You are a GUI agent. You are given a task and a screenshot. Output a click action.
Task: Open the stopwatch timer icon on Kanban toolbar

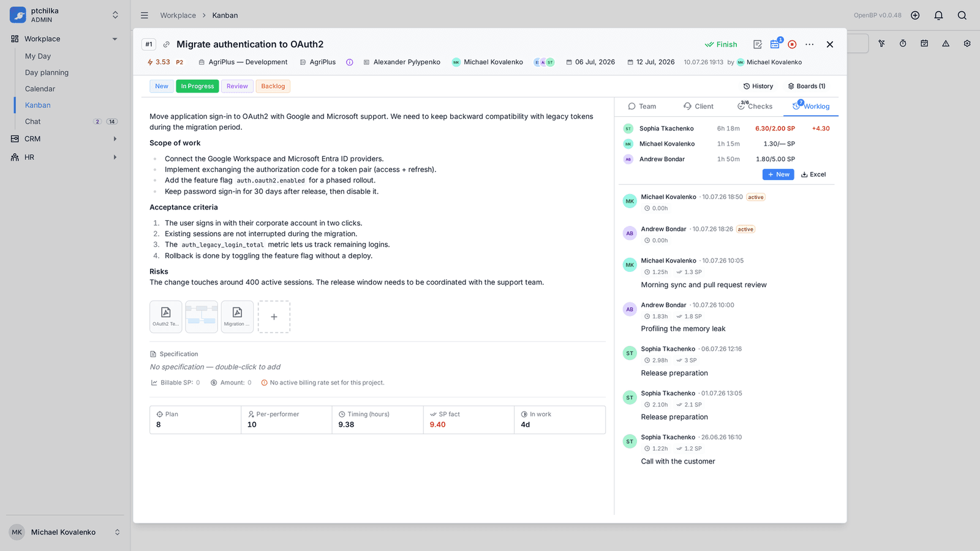pyautogui.click(x=903, y=43)
